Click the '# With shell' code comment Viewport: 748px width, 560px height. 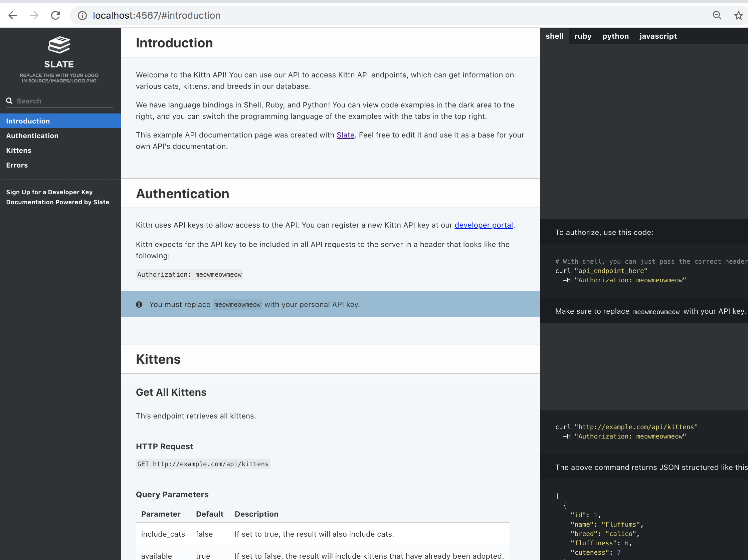click(651, 261)
